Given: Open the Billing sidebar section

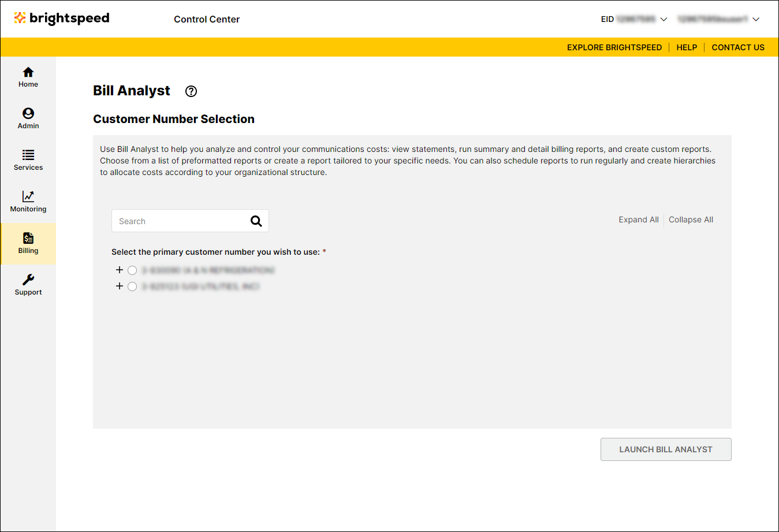Looking at the screenshot, I should pyautogui.click(x=28, y=244).
